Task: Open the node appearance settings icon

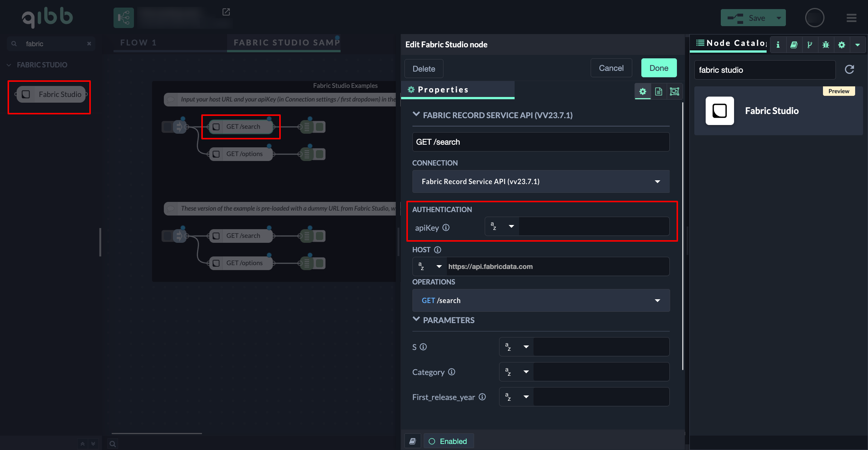Action: point(674,91)
